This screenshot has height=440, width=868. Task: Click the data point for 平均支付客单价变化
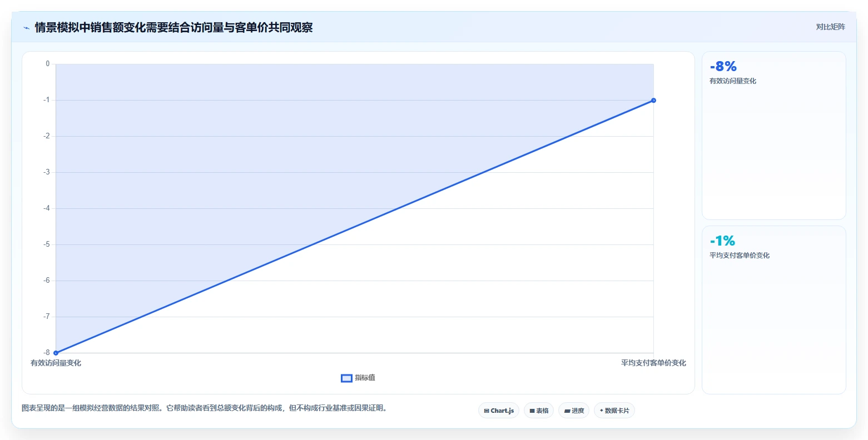click(653, 101)
